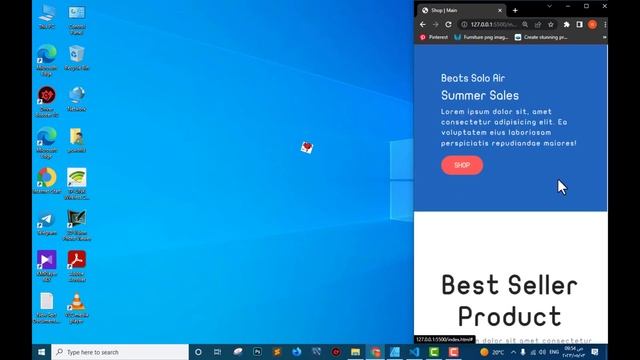This screenshot has height=360, width=640.
Task: Open the Windows Start menu
Action: pos(42,352)
